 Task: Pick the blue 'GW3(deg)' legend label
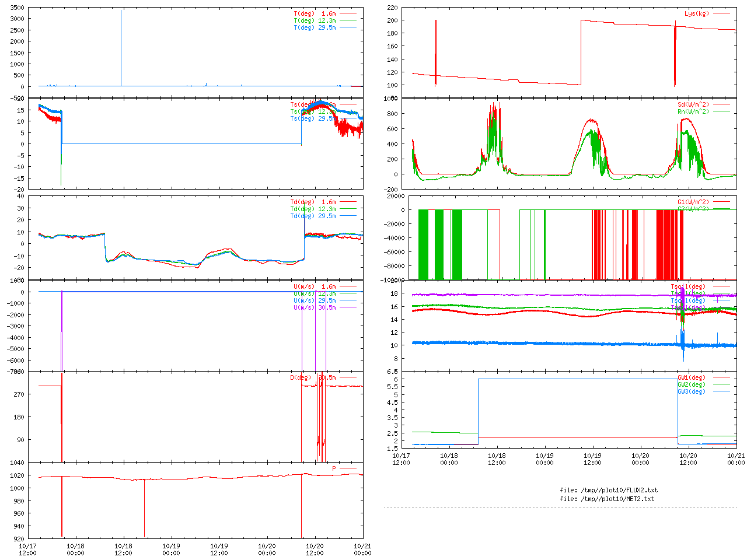coord(692,391)
